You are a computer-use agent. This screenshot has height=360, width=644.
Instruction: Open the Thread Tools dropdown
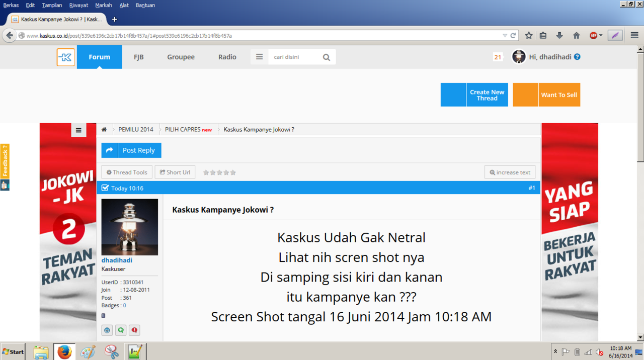point(127,172)
